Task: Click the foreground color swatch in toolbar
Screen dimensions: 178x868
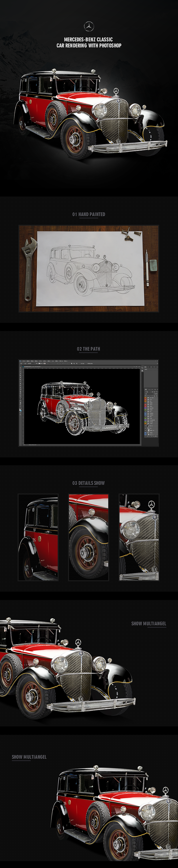Action: click(x=20, y=410)
